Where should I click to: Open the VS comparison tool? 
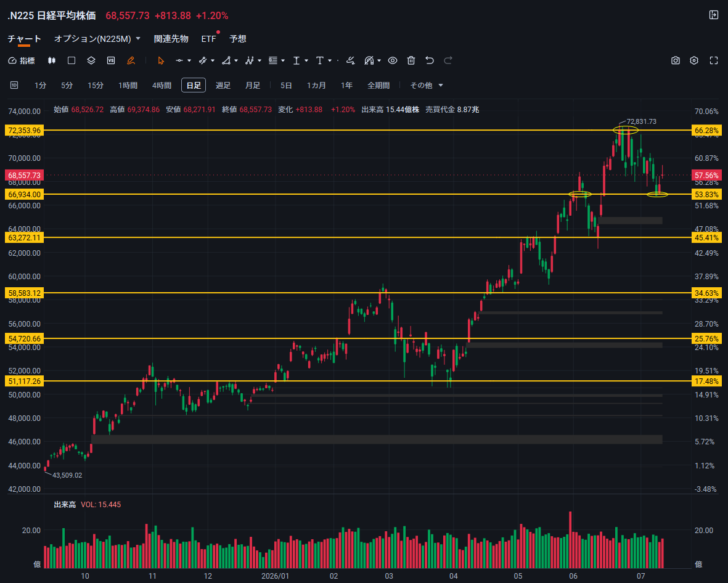point(111,60)
